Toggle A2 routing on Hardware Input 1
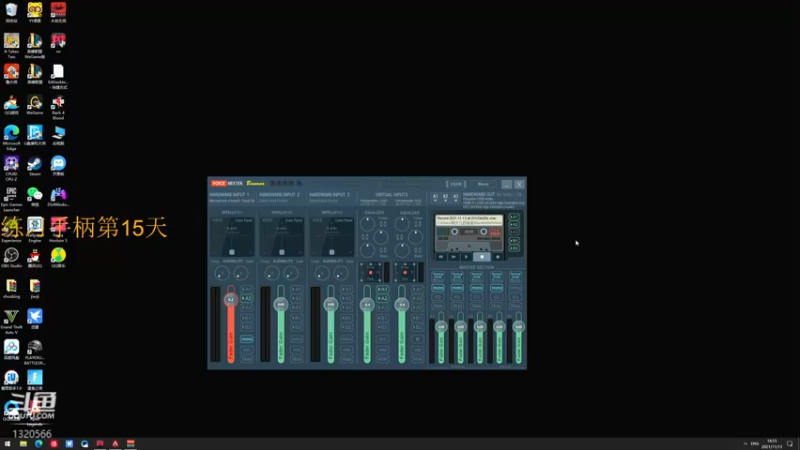800x450 pixels. pyautogui.click(x=246, y=298)
